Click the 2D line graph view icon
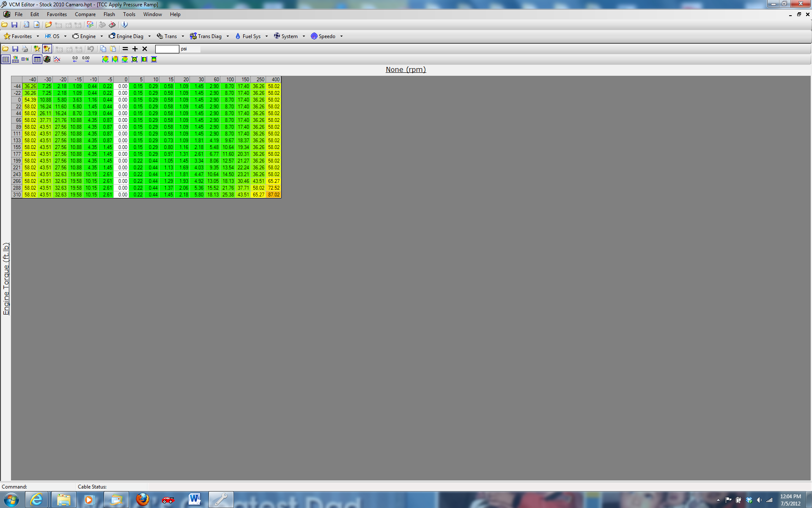Image resolution: width=812 pixels, height=508 pixels. tap(57, 59)
